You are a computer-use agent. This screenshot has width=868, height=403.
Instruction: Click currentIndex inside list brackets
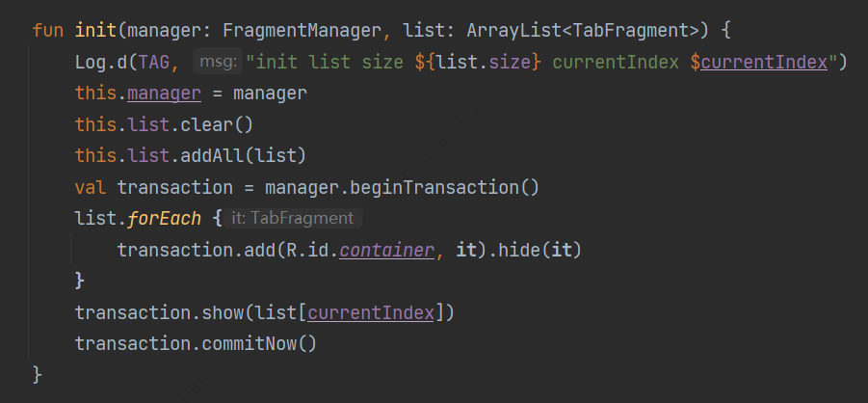click(371, 312)
